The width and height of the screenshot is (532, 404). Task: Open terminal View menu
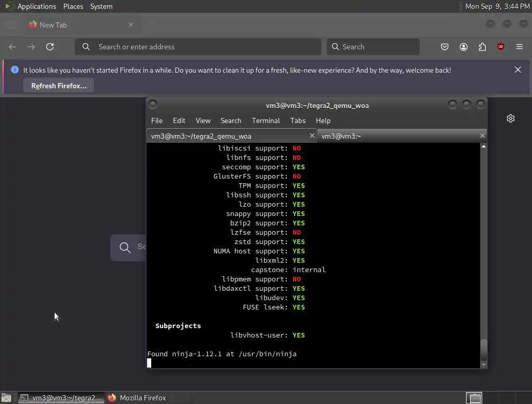click(x=203, y=121)
